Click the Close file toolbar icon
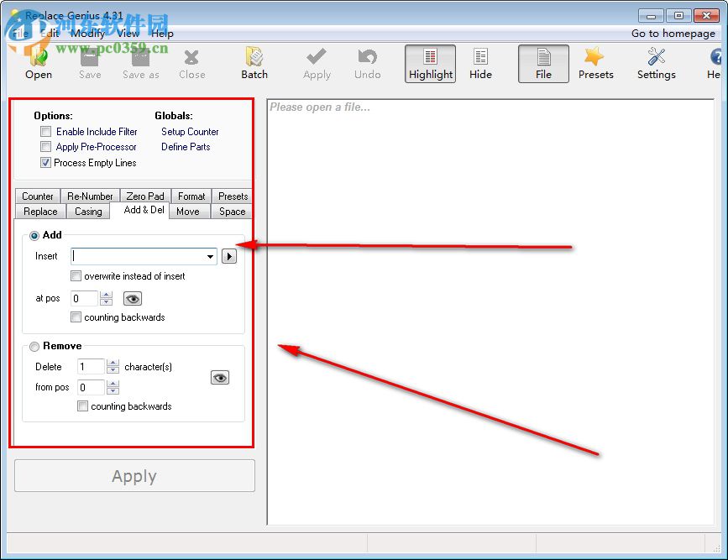The width and height of the screenshot is (728, 560). 191,64
